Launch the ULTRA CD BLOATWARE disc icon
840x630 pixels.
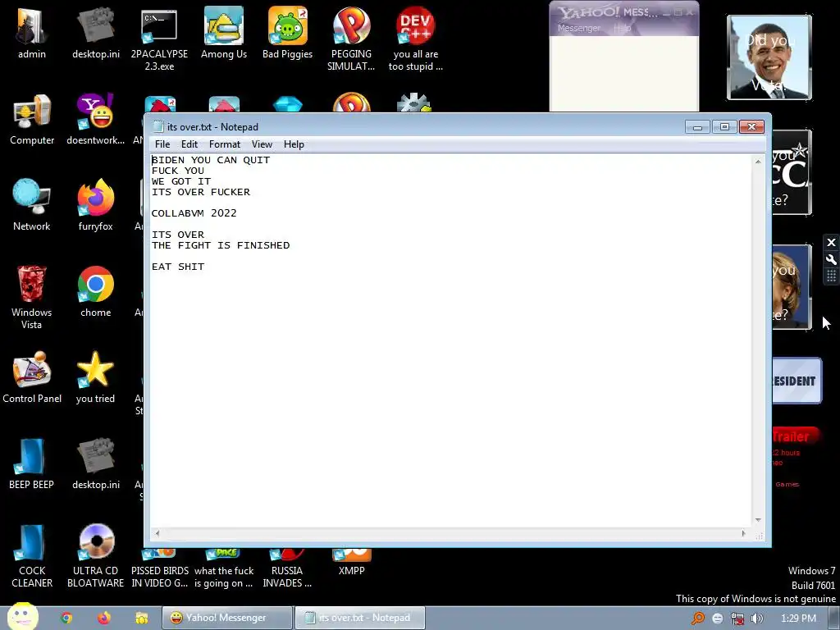pyautogui.click(x=96, y=556)
